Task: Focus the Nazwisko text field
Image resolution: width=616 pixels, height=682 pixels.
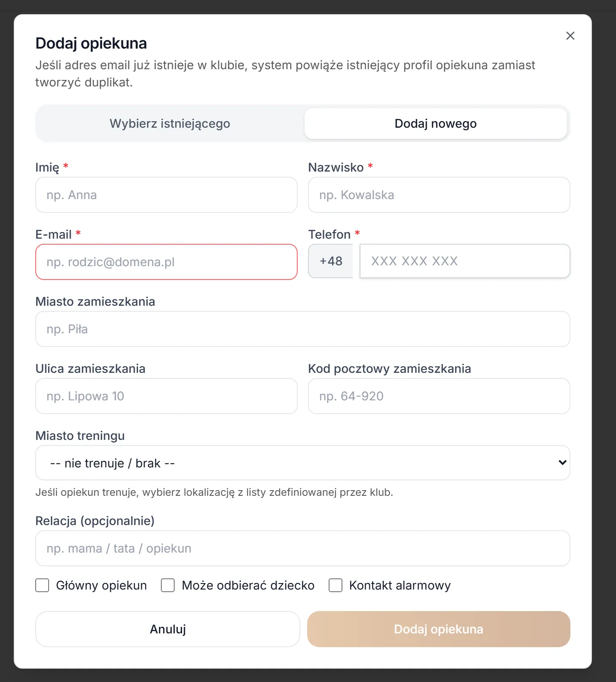Action: [x=439, y=195]
